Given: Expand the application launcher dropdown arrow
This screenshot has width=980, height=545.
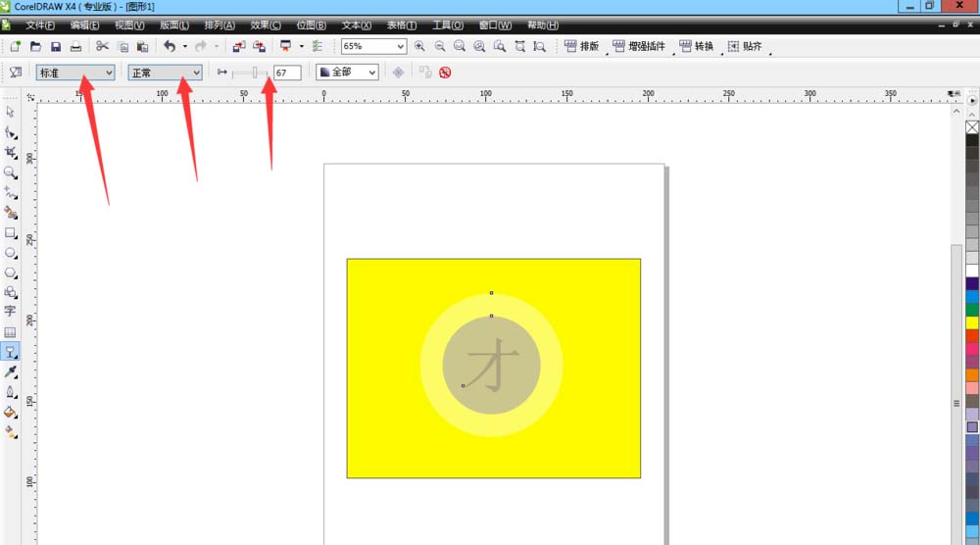Looking at the screenshot, I should [301, 46].
